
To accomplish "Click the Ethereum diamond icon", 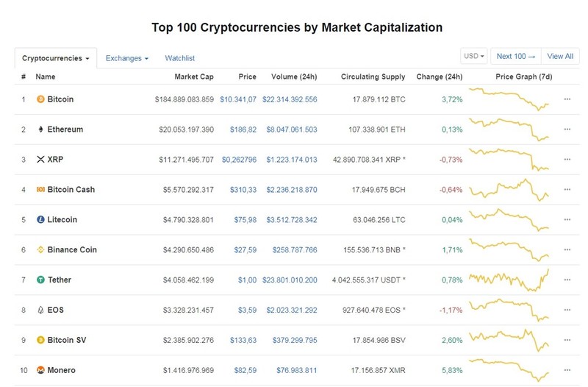I will point(40,129).
